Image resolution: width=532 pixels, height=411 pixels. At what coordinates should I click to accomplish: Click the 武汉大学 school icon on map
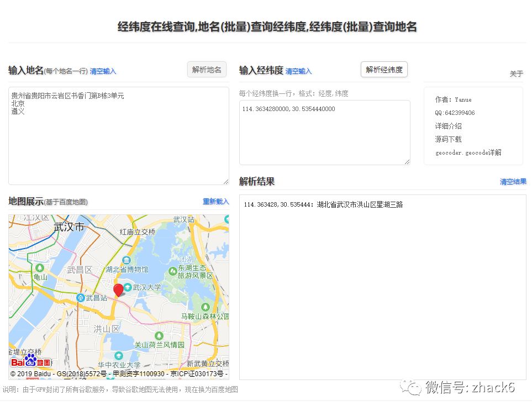(128, 287)
